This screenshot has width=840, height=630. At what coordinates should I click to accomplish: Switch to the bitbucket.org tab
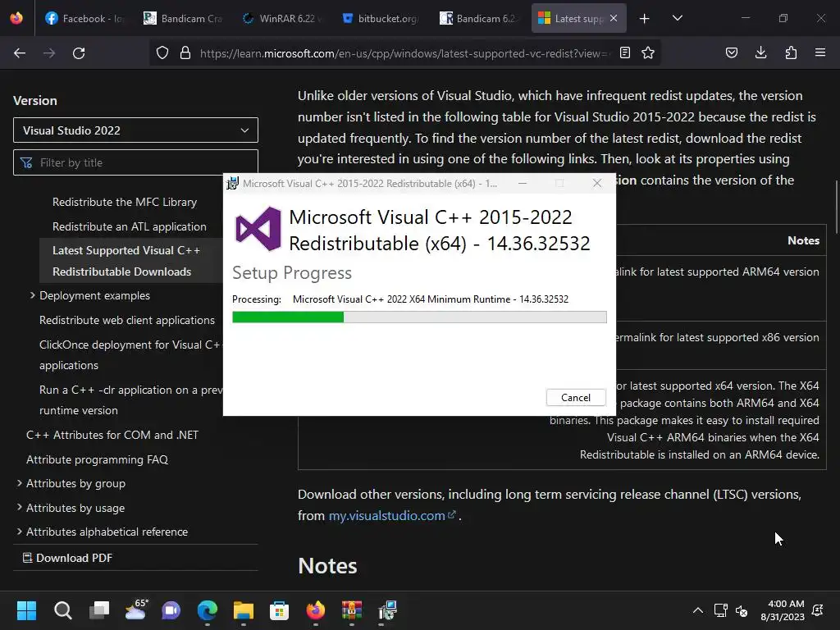[x=381, y=18]
